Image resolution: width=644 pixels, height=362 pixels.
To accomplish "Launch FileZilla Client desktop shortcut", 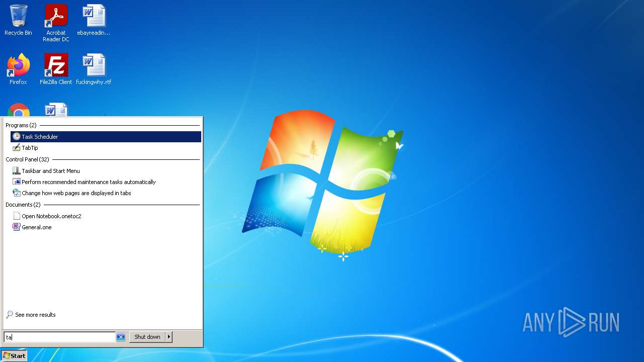I will click(56, 69).
